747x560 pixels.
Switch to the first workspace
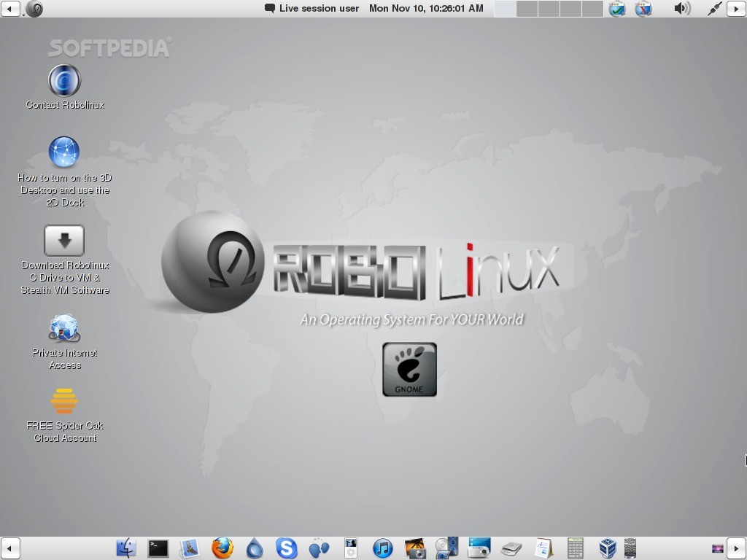(x=505, y=9)
